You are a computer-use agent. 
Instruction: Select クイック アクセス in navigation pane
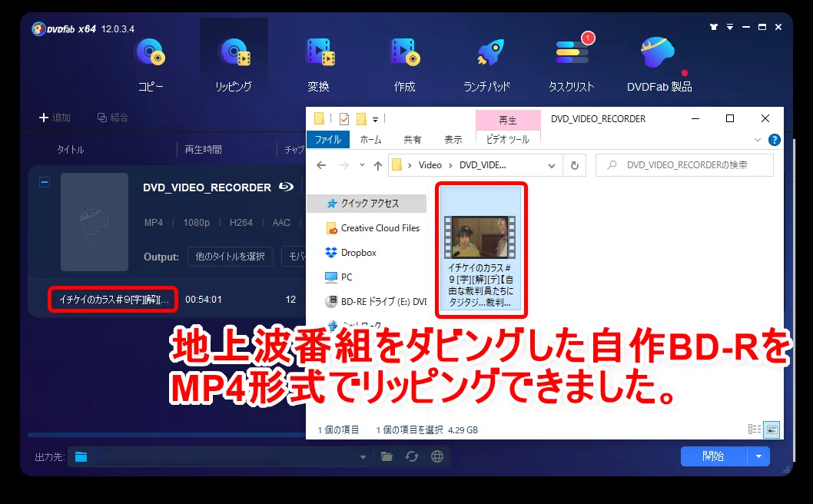367,204
